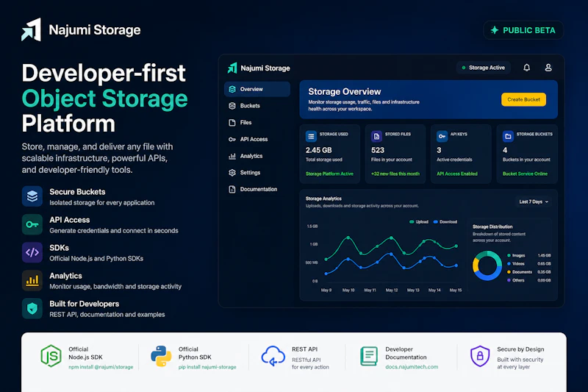The width and height of the screenshot is (588, 392).
Task: Click the REST API cloud icon
Action: coord(273,356)
